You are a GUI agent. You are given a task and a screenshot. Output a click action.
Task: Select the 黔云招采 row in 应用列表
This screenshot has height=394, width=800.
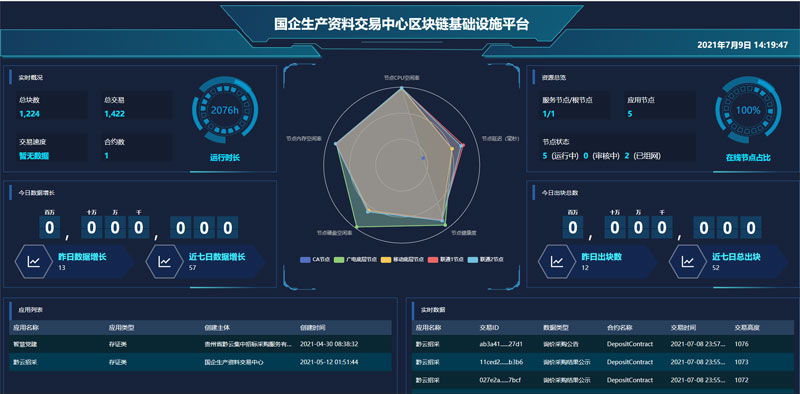tap(200, 362)
